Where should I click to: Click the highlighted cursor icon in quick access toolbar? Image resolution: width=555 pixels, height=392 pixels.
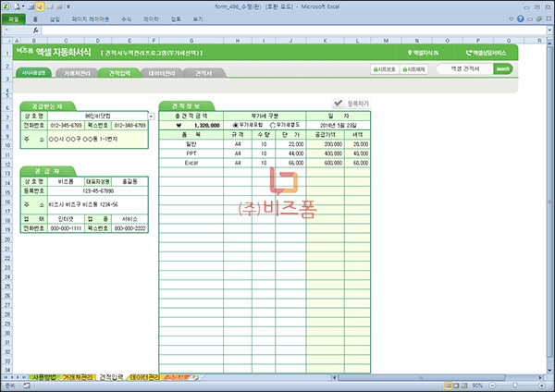[x=40, y=6]
